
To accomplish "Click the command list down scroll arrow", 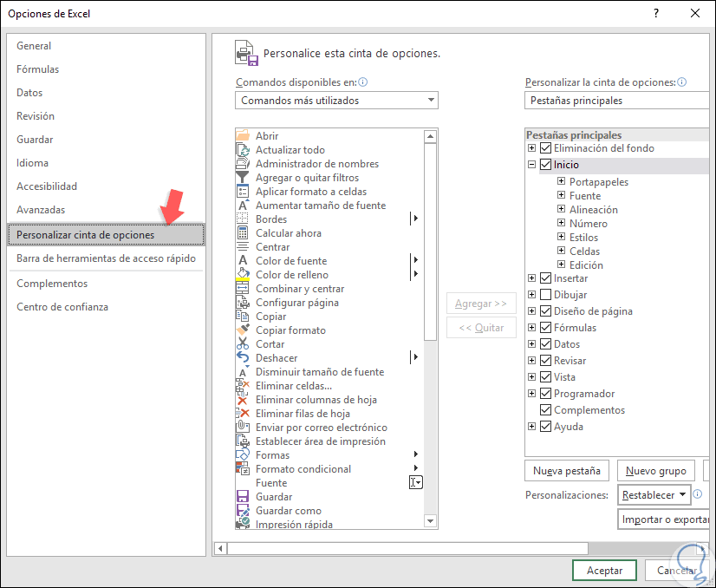I will click(430, 520).
